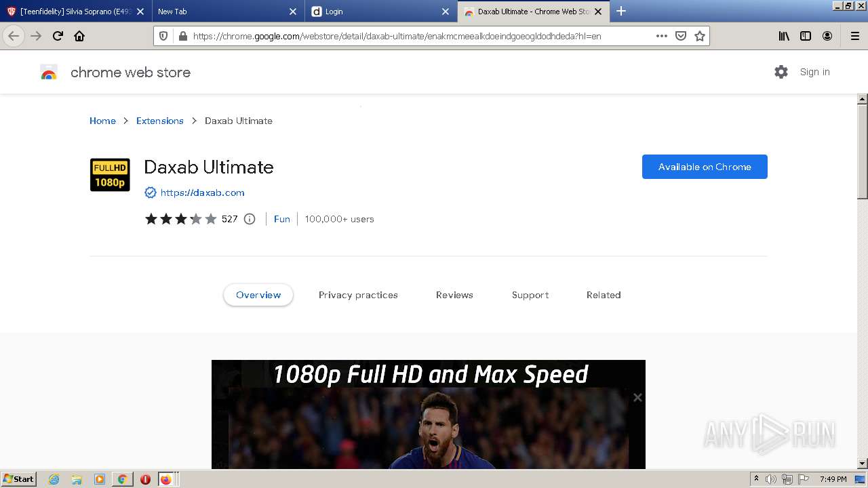
Task: Visit the https://daxab.com link
Action: [x=202, y=192]
